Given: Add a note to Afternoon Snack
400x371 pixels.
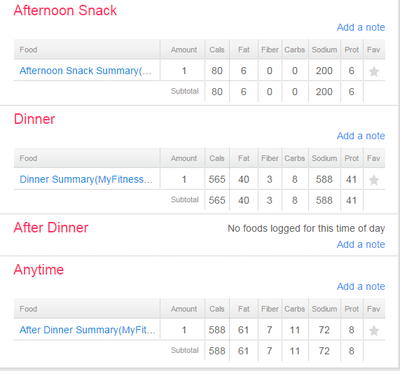Looking at the screenshot, I should tap(361, 27).
